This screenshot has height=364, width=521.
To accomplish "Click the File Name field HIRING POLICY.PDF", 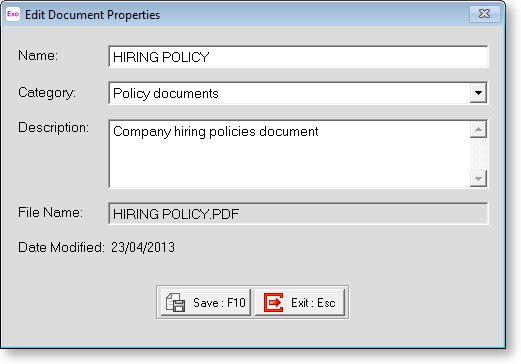I will 298,214.
